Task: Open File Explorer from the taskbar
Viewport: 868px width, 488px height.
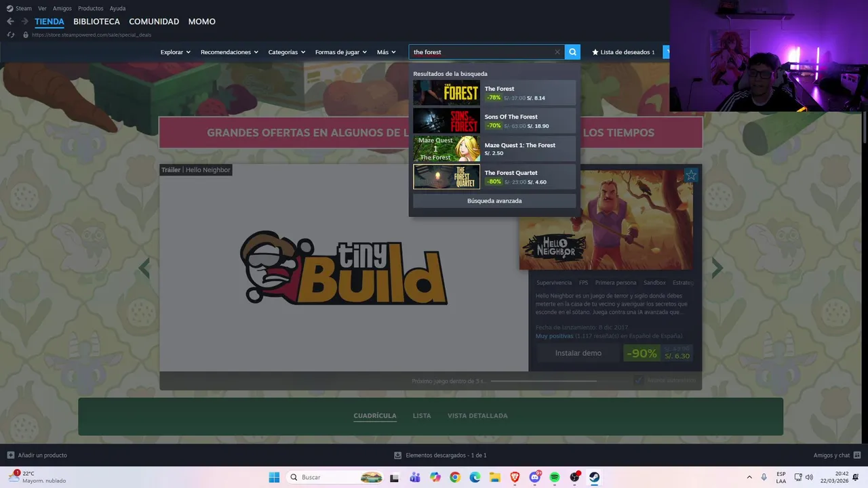Action: [495, 477]
